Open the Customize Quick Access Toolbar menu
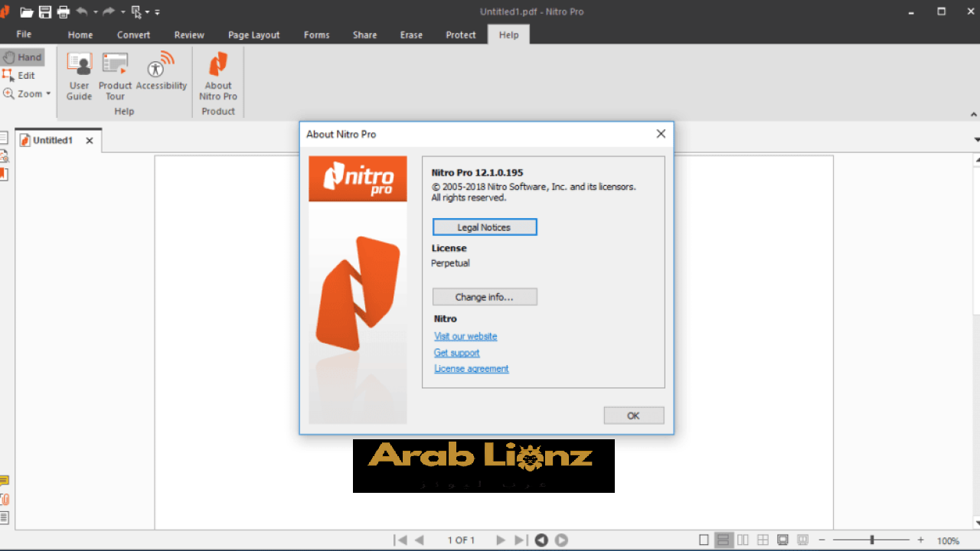Viewport: 980px width, 551px height. [157, 12]
